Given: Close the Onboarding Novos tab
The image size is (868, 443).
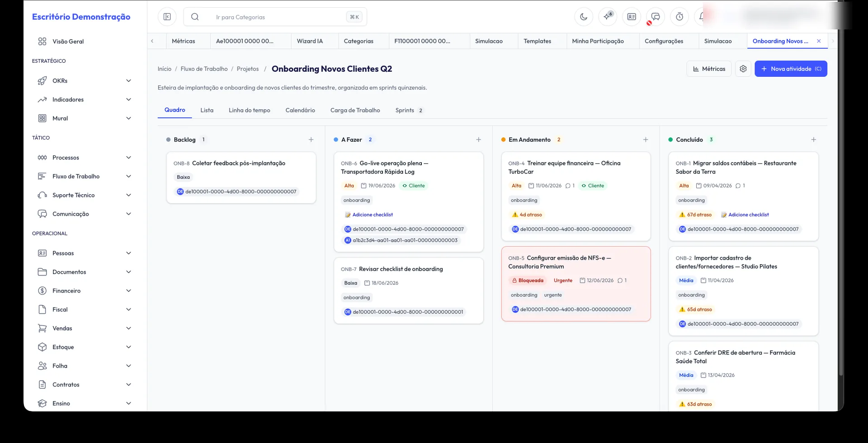Looking at the screenshot, I should pyautogui.click(x=819, y=41).
